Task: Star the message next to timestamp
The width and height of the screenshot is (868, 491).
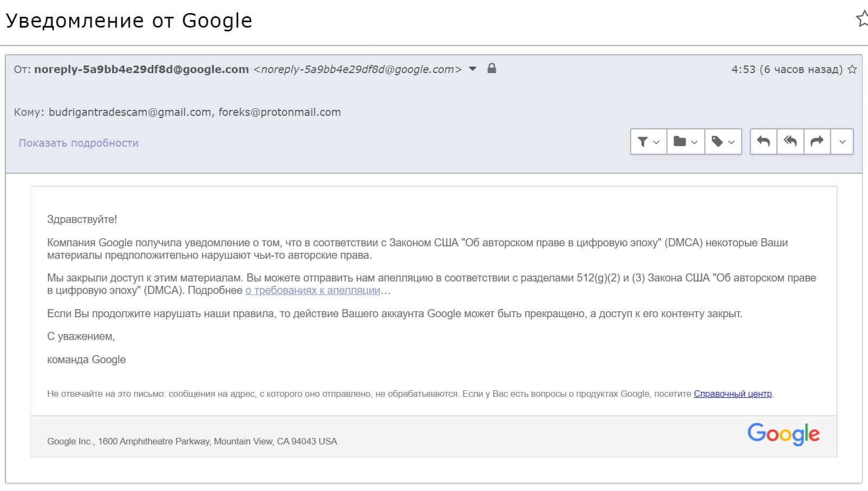Action: pyautogui.click(x=852, y=69)
